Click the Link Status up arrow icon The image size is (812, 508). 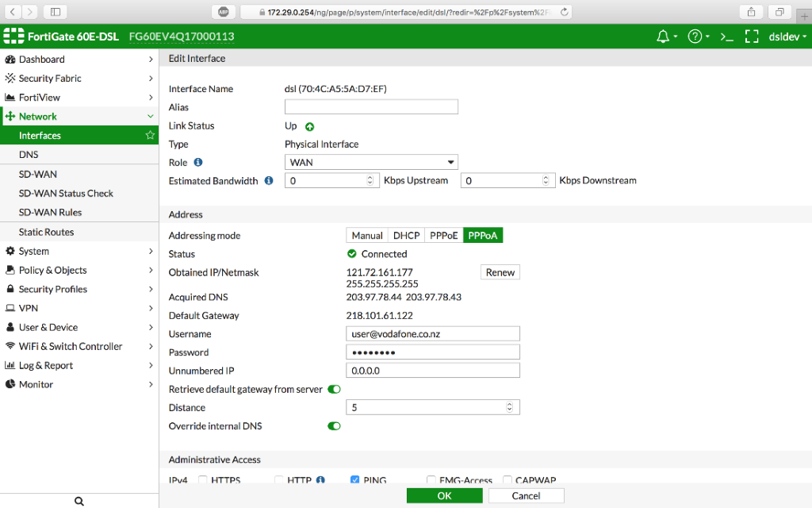310,126
